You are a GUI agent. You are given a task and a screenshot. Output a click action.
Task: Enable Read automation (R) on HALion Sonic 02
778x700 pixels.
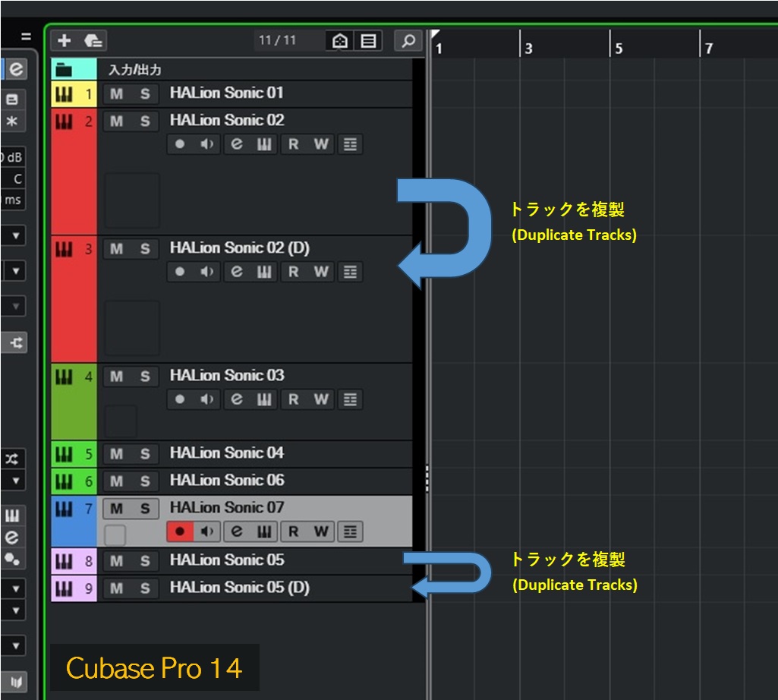point(294,144)
